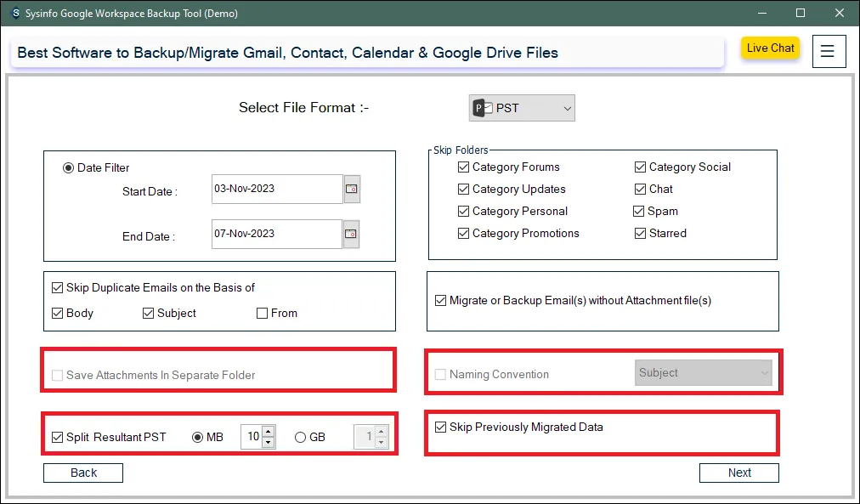Open the End Date calendar picker icon
Screen dimensions: 860x504
[352, 234]
